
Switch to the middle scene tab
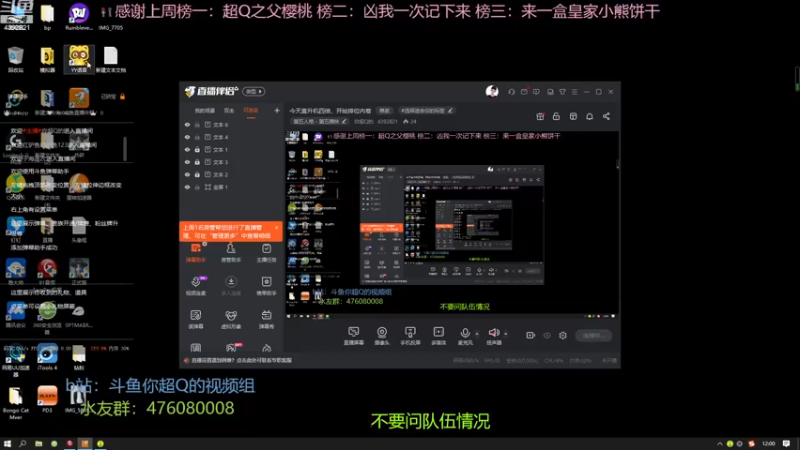[x=229, y=110]
